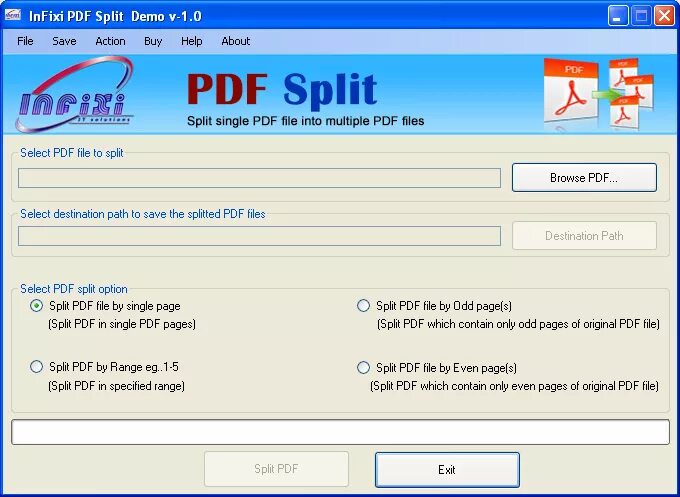Open the Action menu
Screen dimensions: 680x497
pyautogui.click(x=110, y=41)
